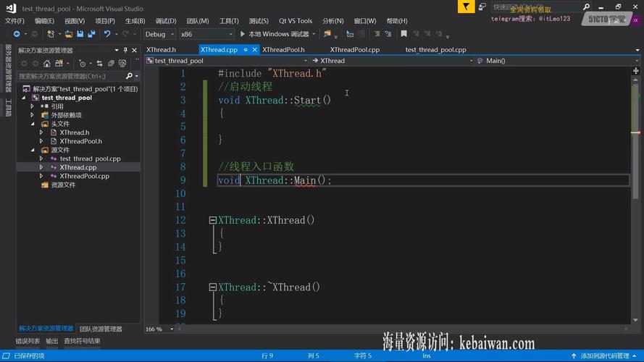644x362 pixels.
Task: Collapse the 头文件 folder
Action: 33,124
